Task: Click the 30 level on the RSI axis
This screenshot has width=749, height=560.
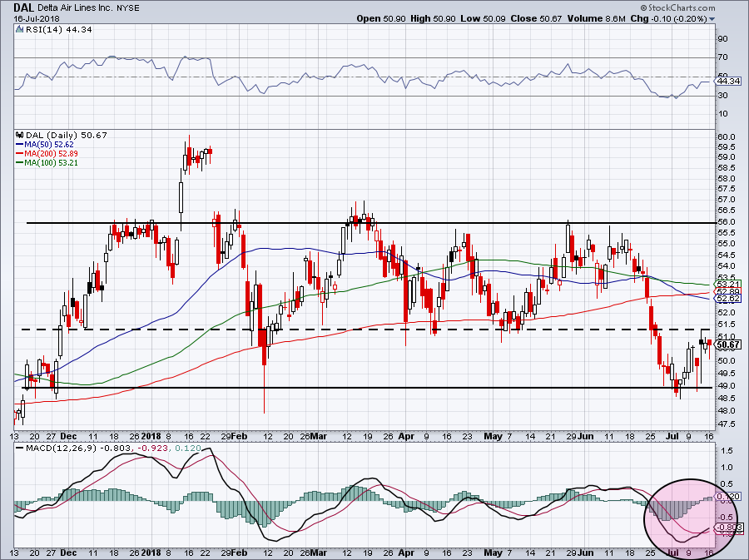Action: 723,96
